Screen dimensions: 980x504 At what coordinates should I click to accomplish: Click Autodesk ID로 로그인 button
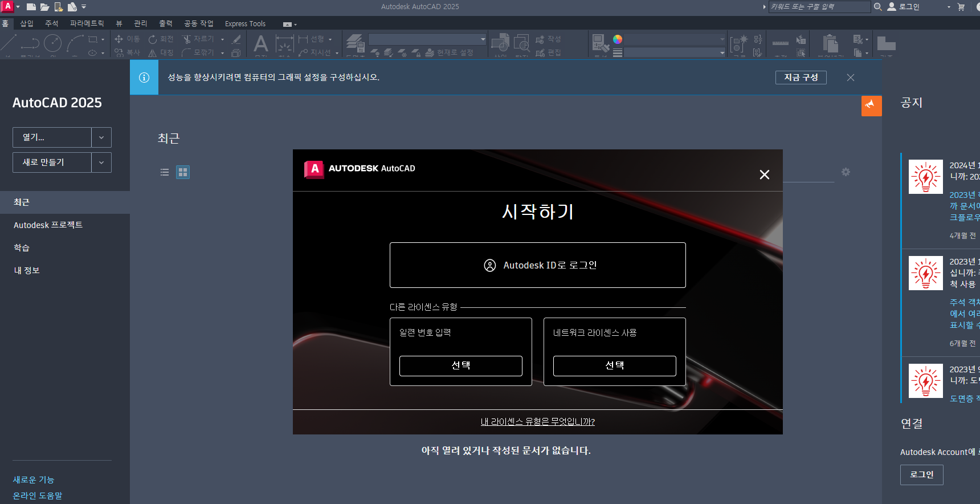tap(538, 265)
